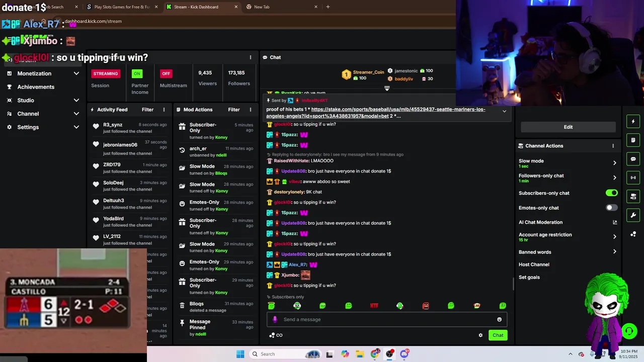Open the Activity Feed Filter
The image size is (644, 362).
tap(147, 110)
